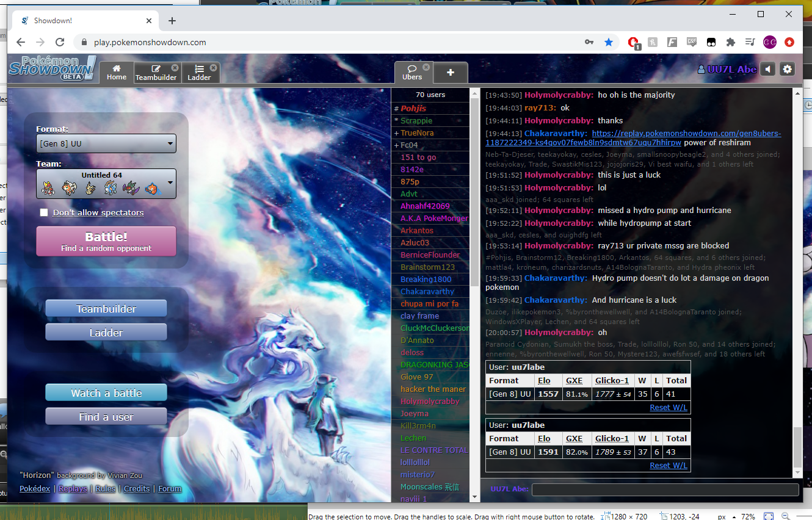The height and width of the screenshot is (520, 812).
Task: Open the Extensions puzzle piece menu
Action: click(x=731, y=42)
